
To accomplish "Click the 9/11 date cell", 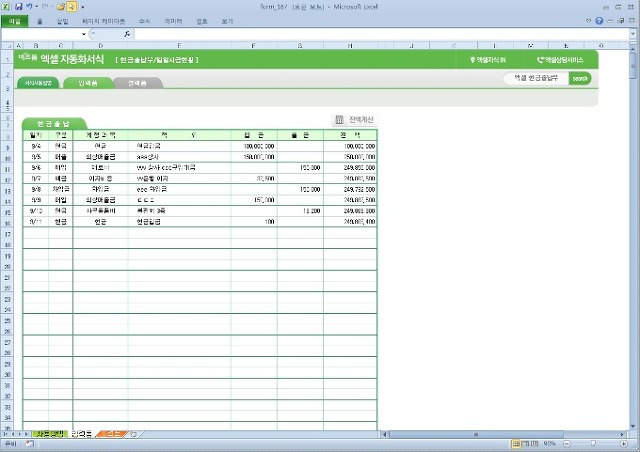I will pos(36,222).
